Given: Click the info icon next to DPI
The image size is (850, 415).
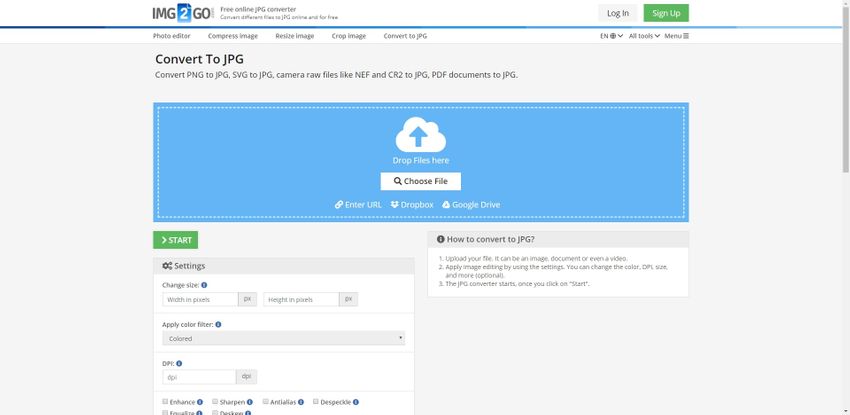Looking at the screenshot, I should pyautogui.click(x=179, y=363).
